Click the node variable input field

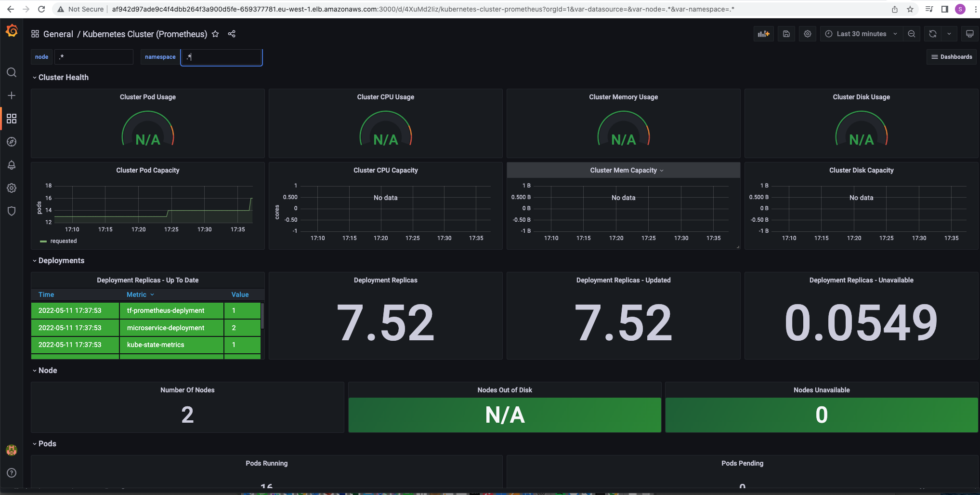(94, 57)
